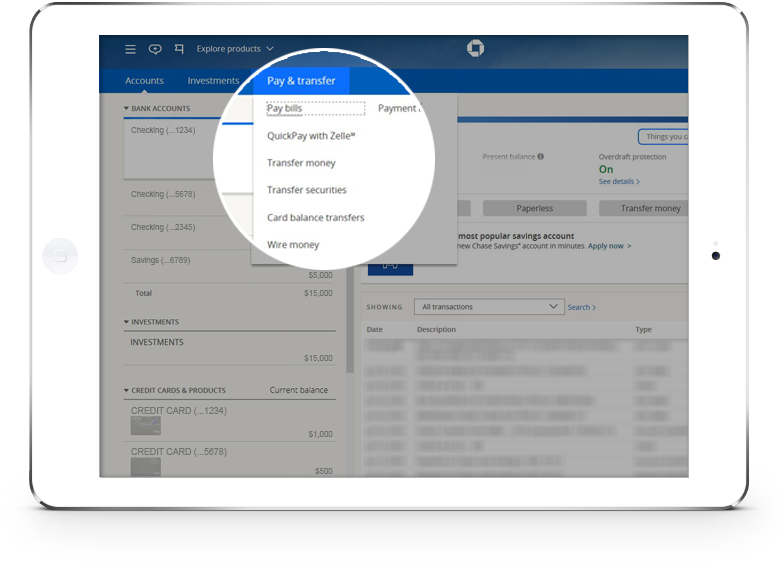This screenshot has height=570, width=782.
Task: Select Pay bills from menu
Action: click(285, 108)
